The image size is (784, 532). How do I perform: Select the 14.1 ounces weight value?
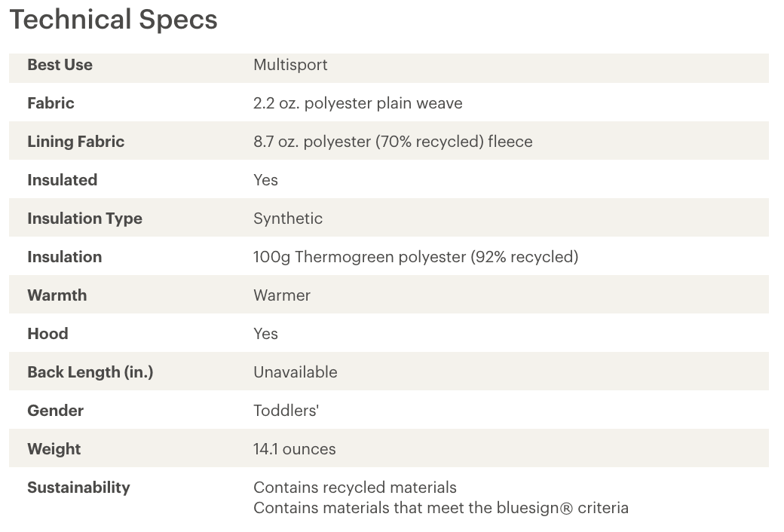(x=295, y=449)
